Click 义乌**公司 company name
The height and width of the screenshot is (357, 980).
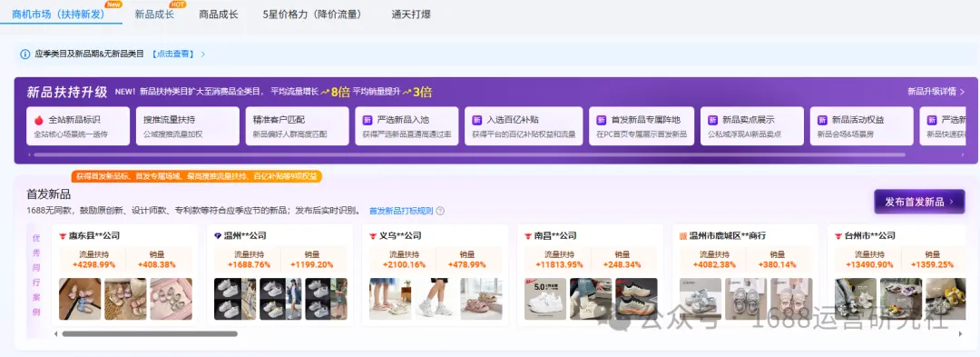point(400,235)
